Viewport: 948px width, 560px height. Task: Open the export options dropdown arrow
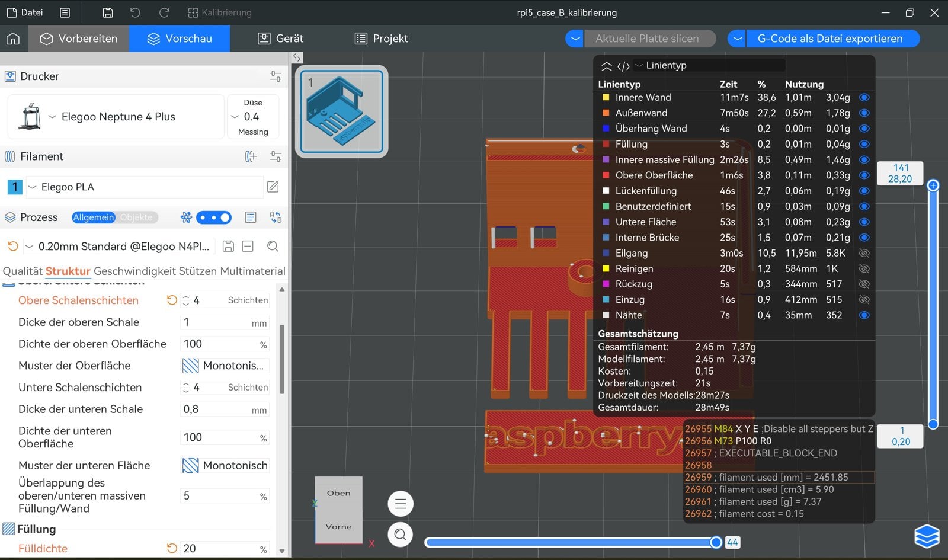tap(736, 39)
